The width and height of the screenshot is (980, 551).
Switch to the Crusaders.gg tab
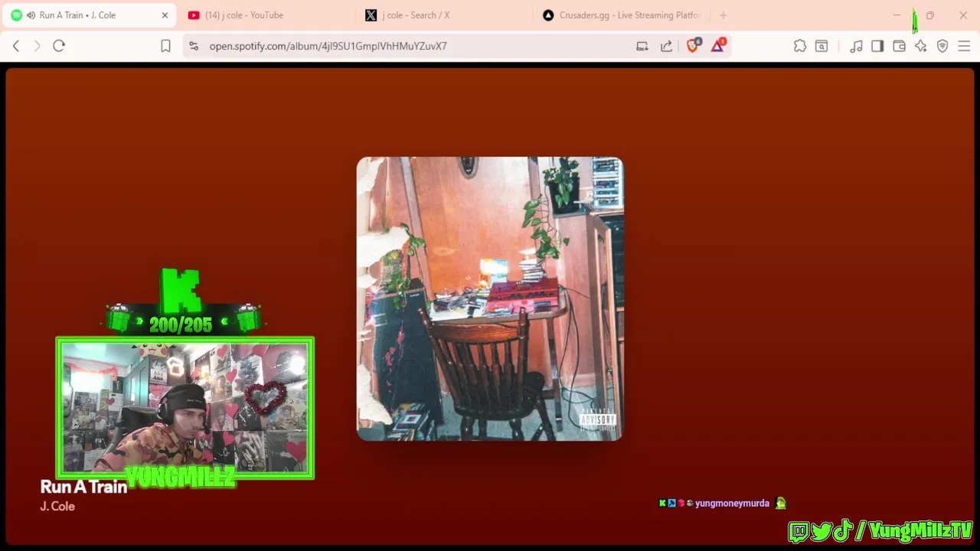coord(620,15)
